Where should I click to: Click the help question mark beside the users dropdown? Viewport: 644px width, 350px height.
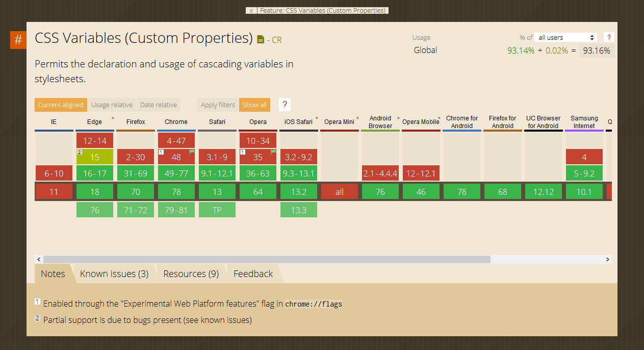[608, 37]
